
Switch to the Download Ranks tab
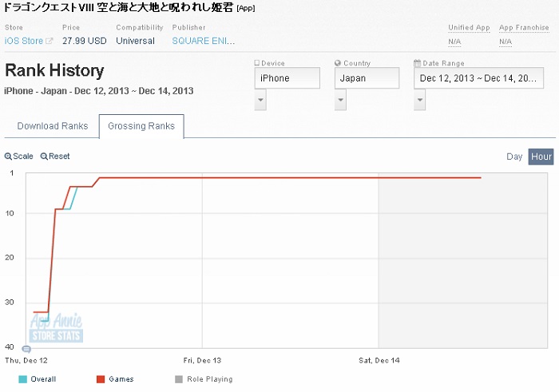click(53, 126)
